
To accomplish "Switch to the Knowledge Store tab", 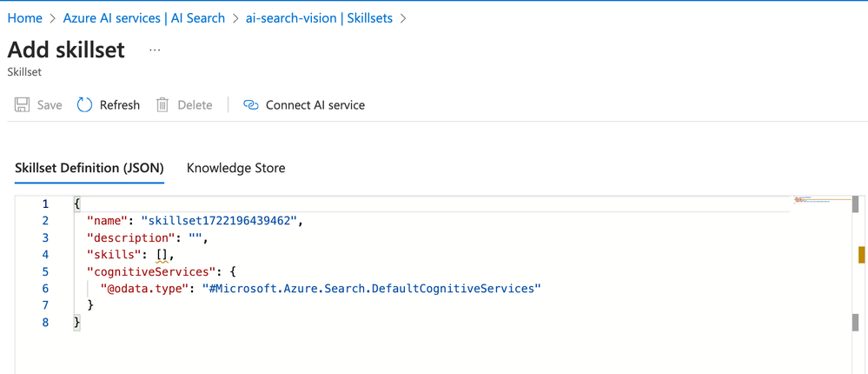I will click(x=235, y=168).
